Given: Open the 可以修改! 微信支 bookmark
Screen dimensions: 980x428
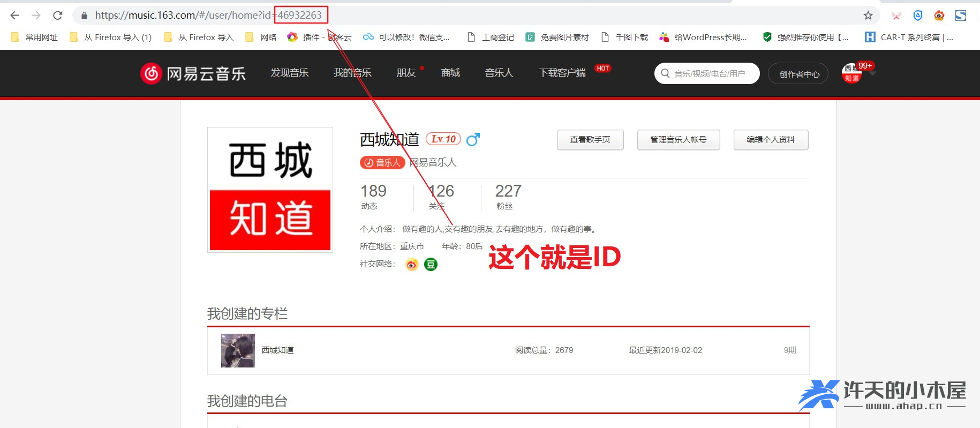Looking at the screenshot, I should (x=406, y=37).
